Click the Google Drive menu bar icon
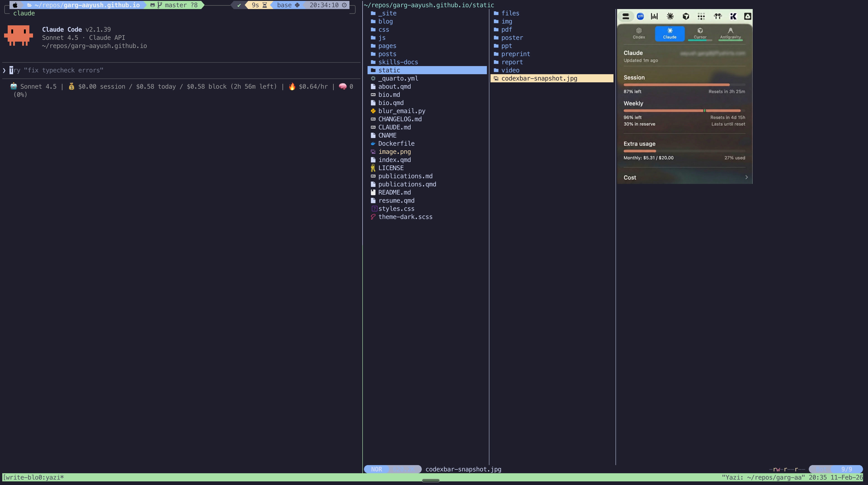868x485 pixels. (x=747, y=16)
